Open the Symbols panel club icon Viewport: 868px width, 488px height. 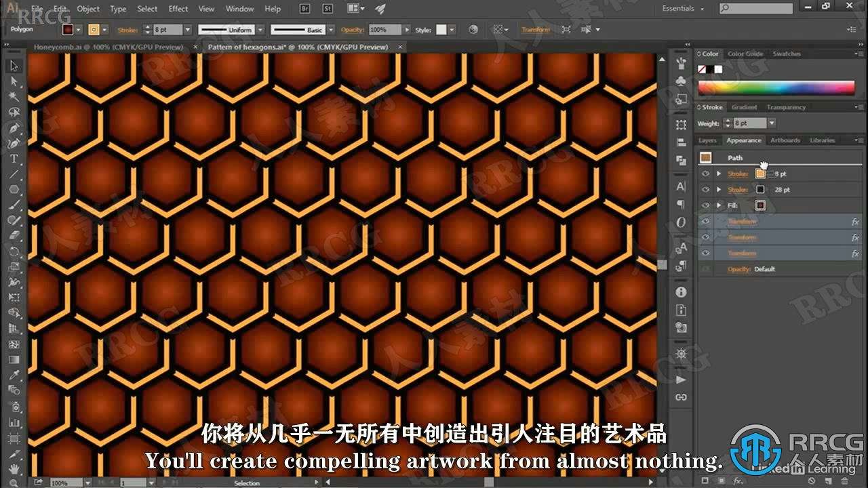tap(681, 81)
